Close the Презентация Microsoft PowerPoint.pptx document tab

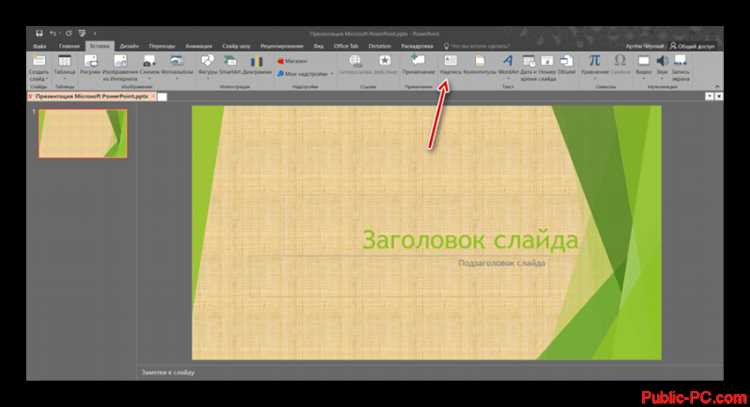pos(154,97)
